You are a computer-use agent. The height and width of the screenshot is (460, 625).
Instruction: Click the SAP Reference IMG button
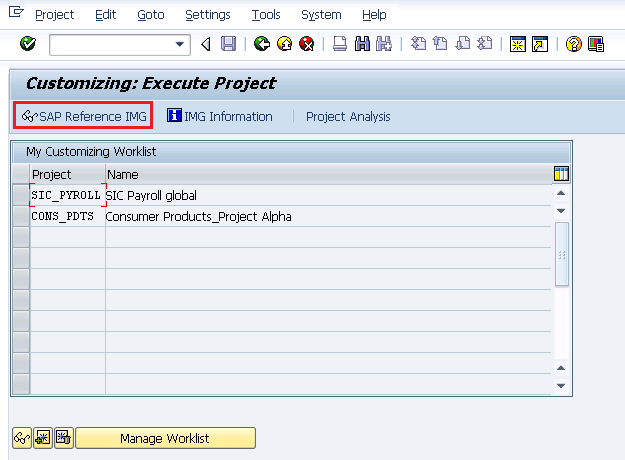(83, 116)
